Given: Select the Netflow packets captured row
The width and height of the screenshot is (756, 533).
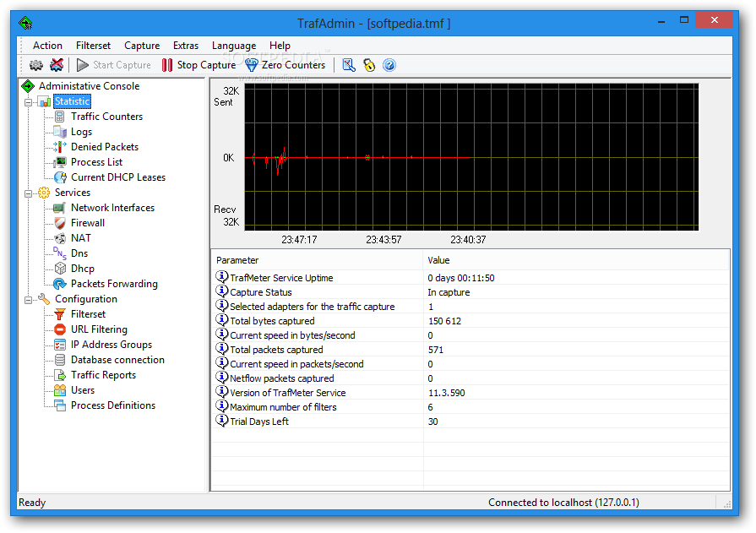Looking at the screenshot, I should tap(470, 378).
